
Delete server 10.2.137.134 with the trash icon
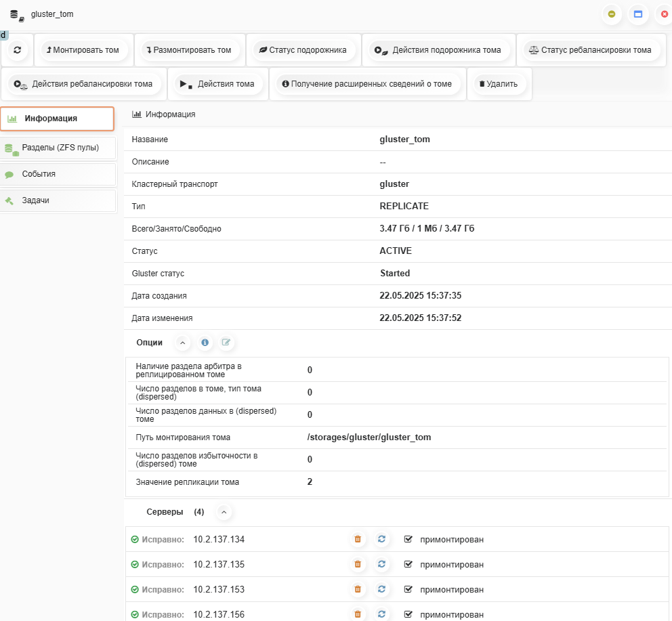click(358, 539)
